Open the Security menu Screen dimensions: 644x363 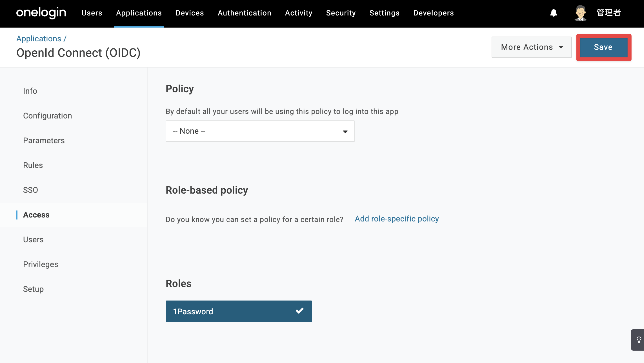pos(341,13)
